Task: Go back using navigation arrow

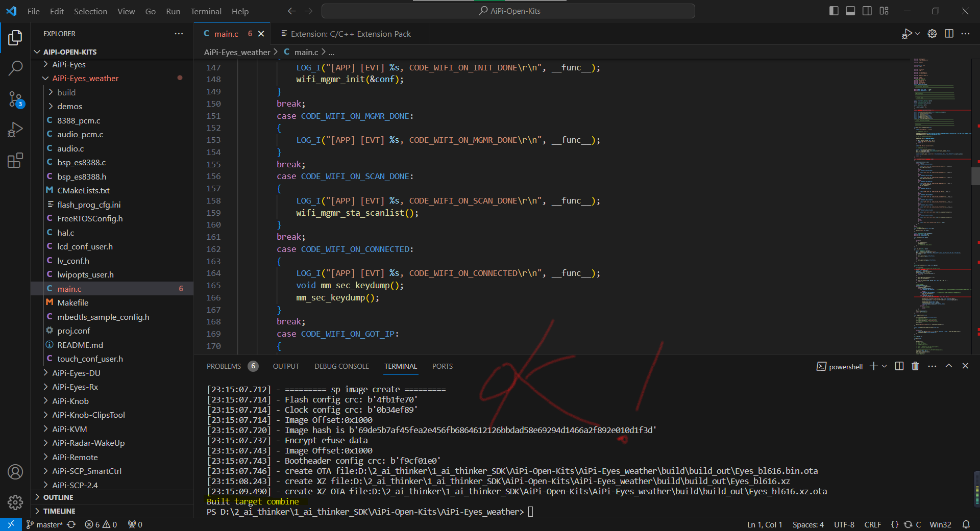Action: 291,11
